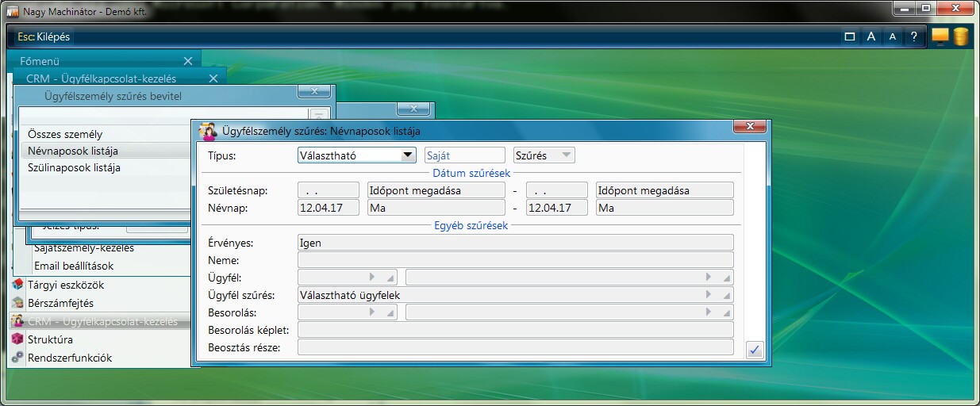The height and width of the screenshot is (406, 980).
Task: Open Struktúra in the main menu
Action: point(50,339)
